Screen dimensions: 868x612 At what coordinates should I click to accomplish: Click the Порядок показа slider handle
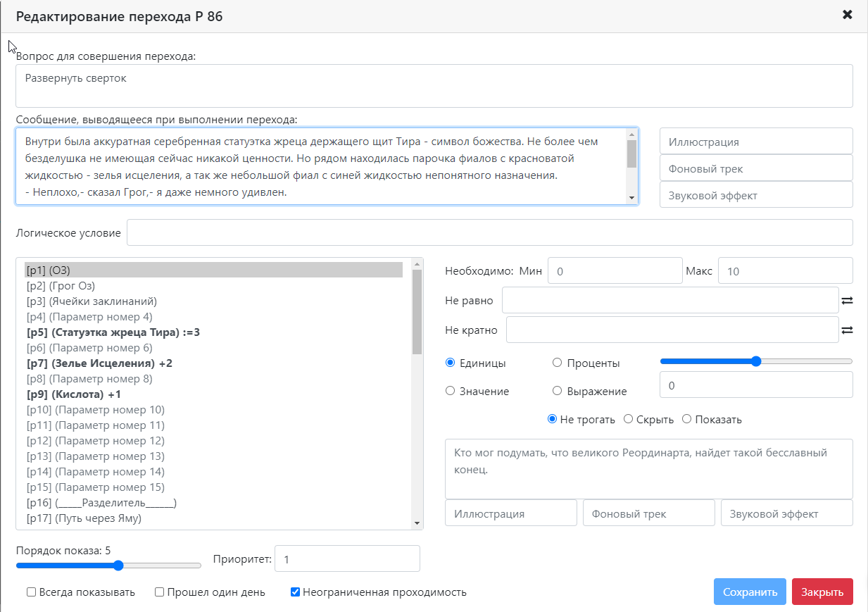pyautogui.click(x=118, y=566)
